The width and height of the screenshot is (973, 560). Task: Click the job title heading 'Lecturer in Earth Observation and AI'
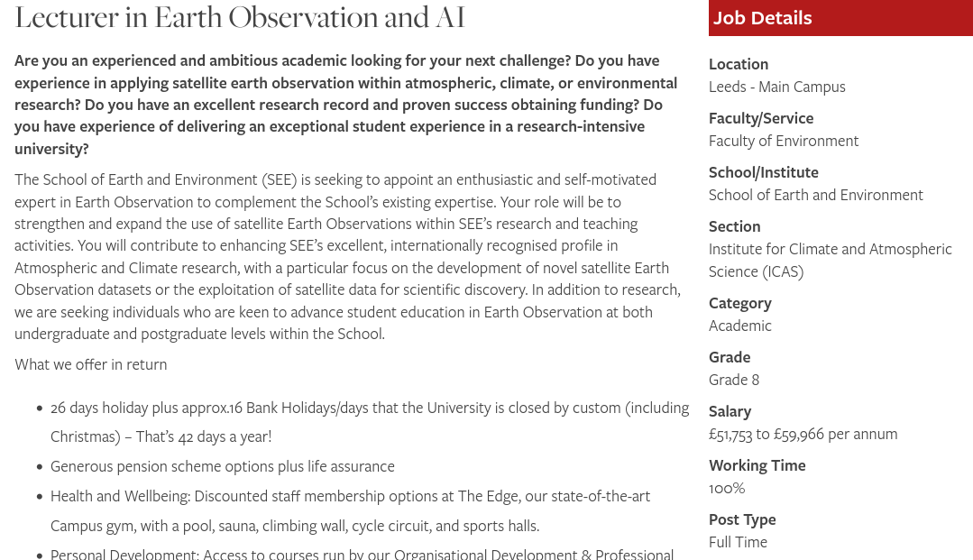tap(240, 17)
